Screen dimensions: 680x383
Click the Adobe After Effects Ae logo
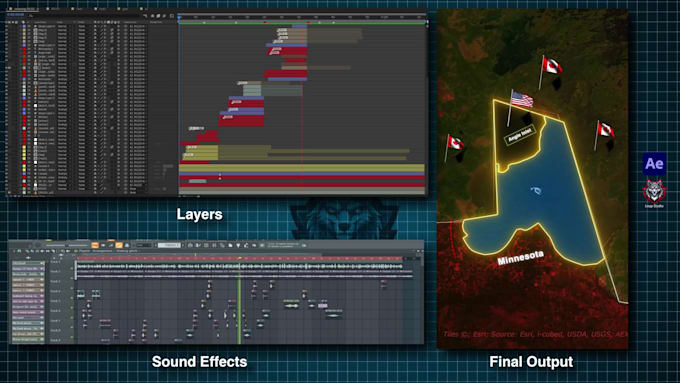tap(654, 164)
